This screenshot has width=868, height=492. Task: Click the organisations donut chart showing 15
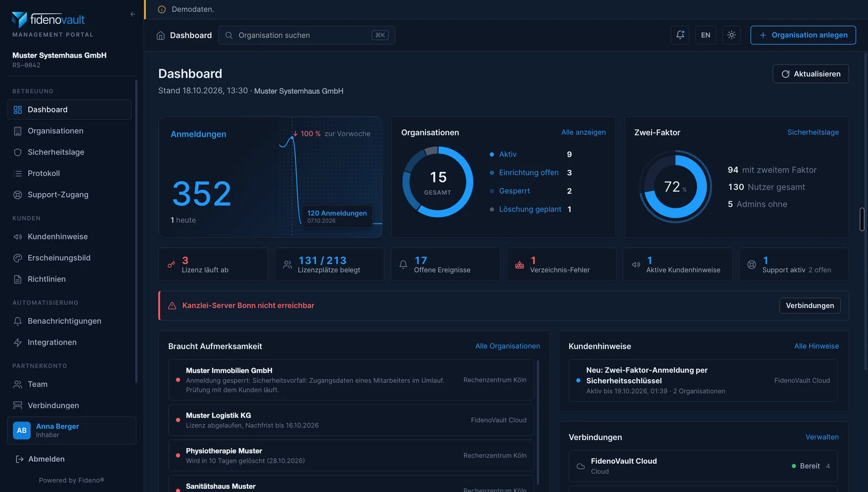(x=438, y=182)
